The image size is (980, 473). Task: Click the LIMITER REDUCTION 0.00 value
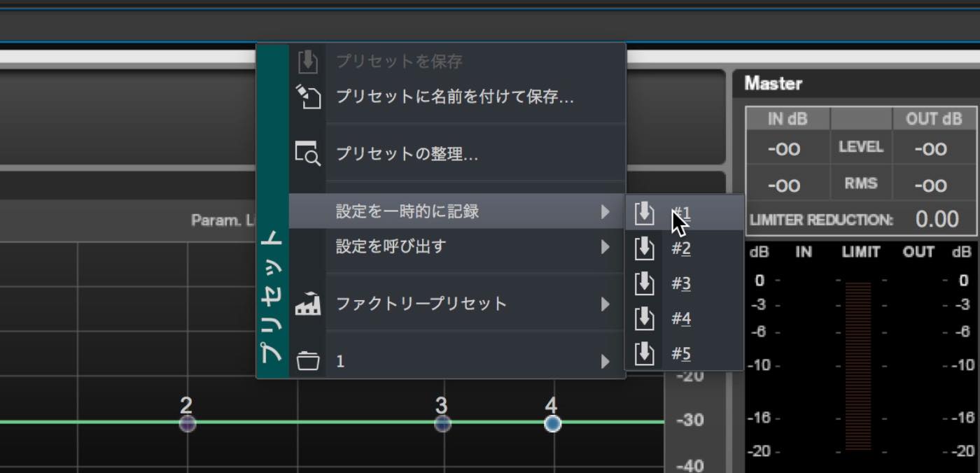point(937,220)
